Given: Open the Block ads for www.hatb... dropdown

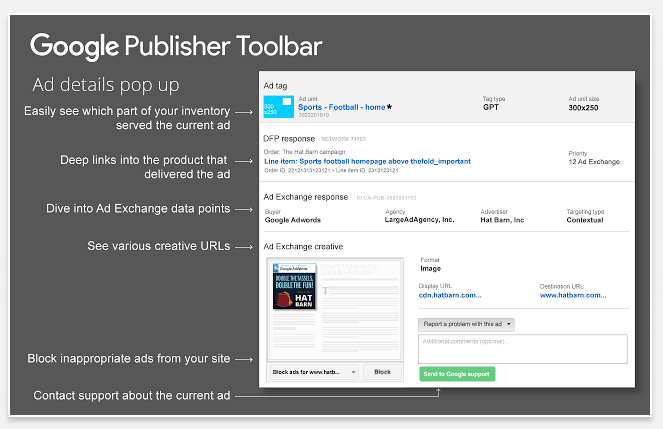Looking at the screenshot, I should pyautogui.click(x=314, y=372).
